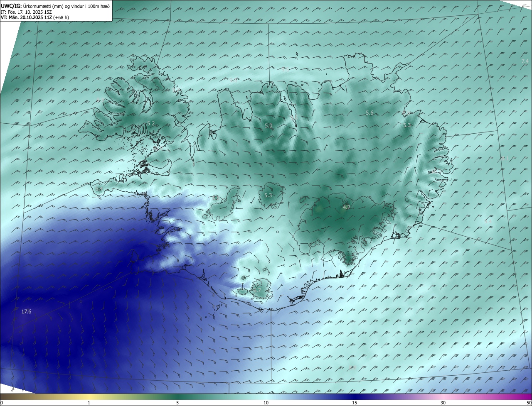Viewport: 532px width, 406px height.
Task: Click the 50 tick on the color scale
Action: (529, 403)
